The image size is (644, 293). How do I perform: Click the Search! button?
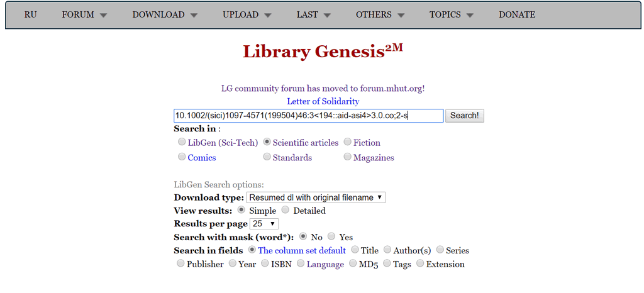pos(465,116)
